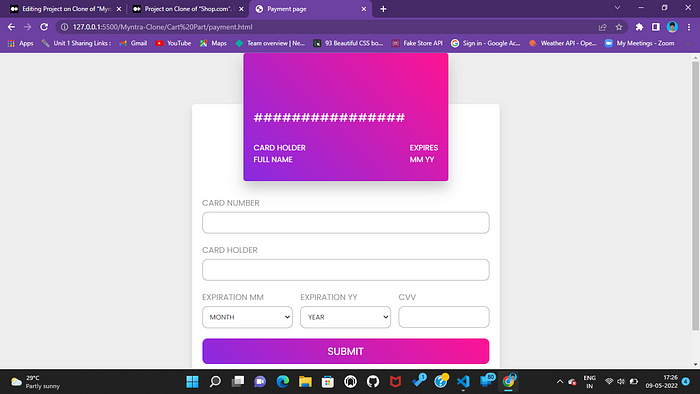Open Chrome from the taskbar
The image size is (700, 394).
coord(508,382)
